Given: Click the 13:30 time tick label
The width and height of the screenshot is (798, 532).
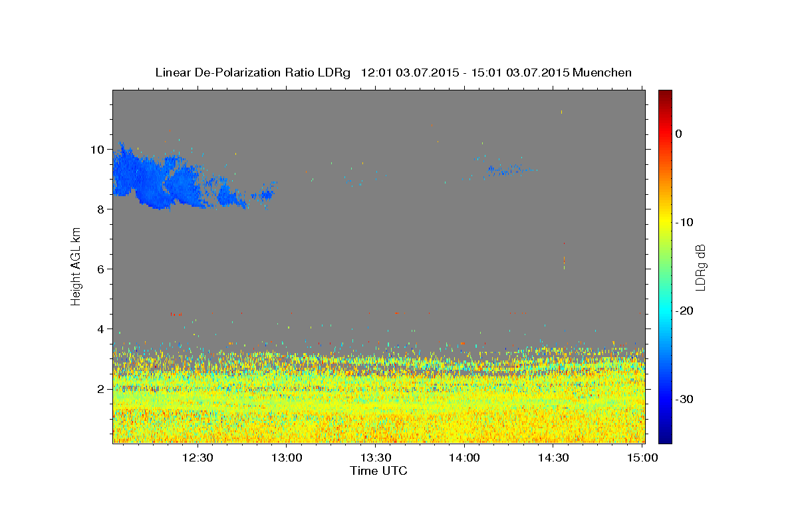Looking at the screenshot, I should [375, 458].
